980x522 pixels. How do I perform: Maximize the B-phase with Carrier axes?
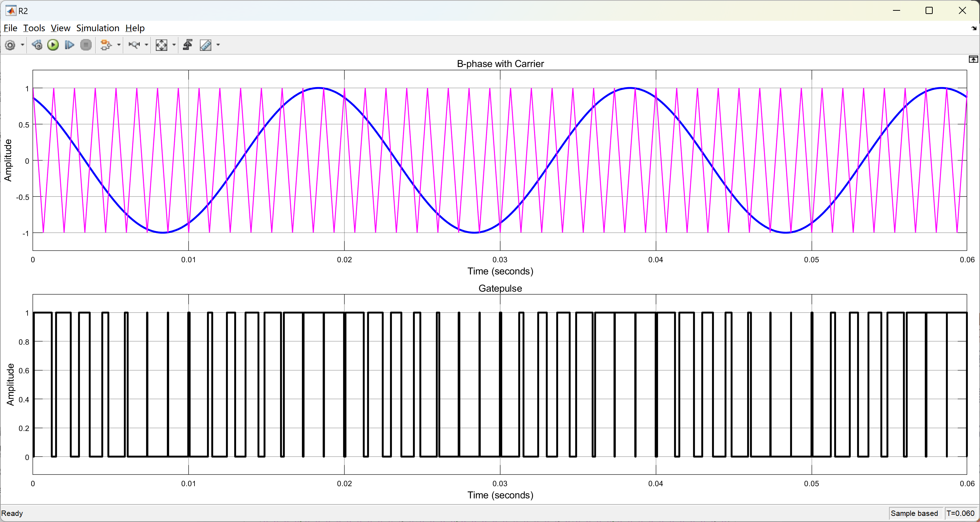pos(973,59)
